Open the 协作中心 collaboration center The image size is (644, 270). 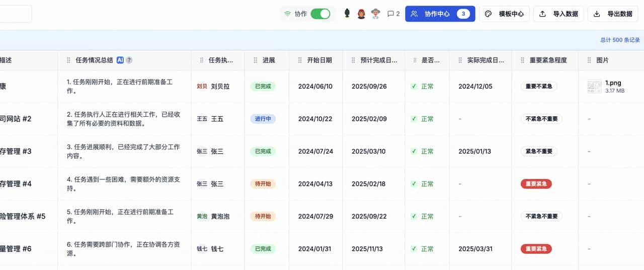(x=440, y=14)
